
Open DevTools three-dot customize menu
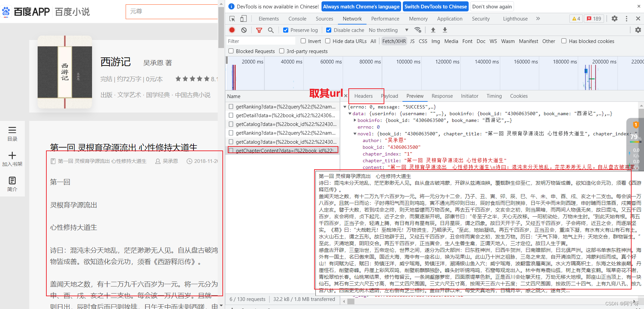(x=627, y=19)
